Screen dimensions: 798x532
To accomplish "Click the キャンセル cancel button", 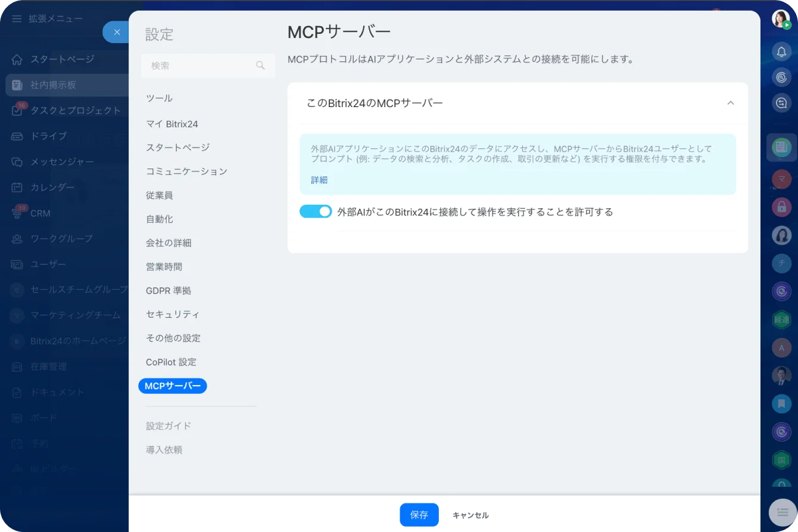I will [470, 515].
